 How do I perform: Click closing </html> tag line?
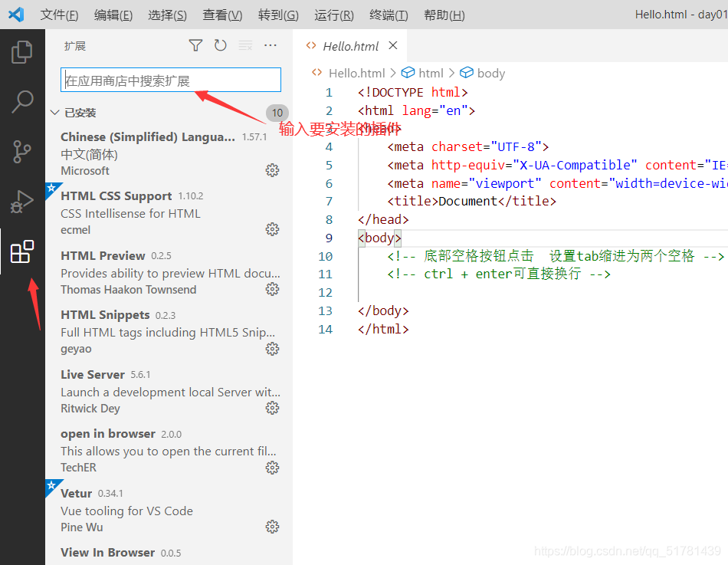point(383,330)
